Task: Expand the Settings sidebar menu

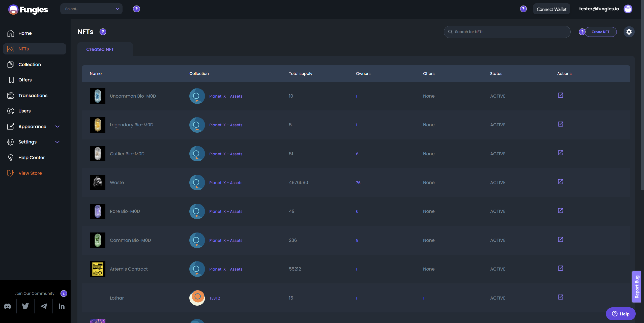Action: 57,142
